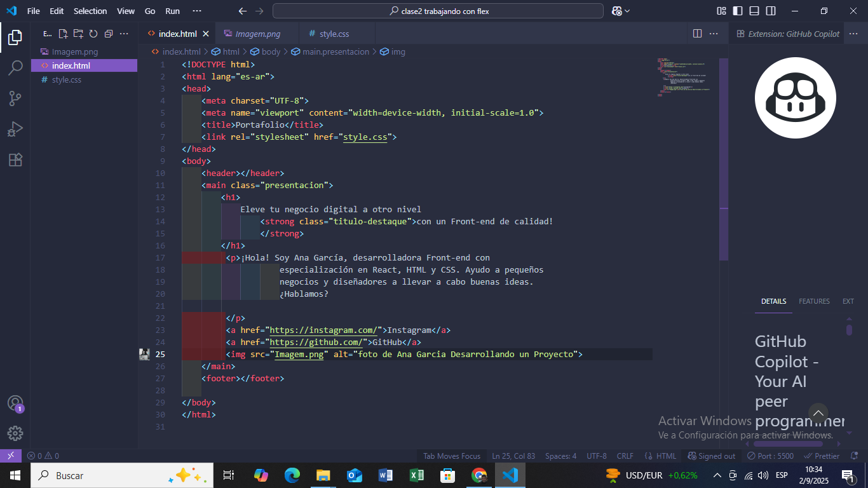Close the index.html editor tab
This screenshot has height=488, width=868.
pos(207,34)
